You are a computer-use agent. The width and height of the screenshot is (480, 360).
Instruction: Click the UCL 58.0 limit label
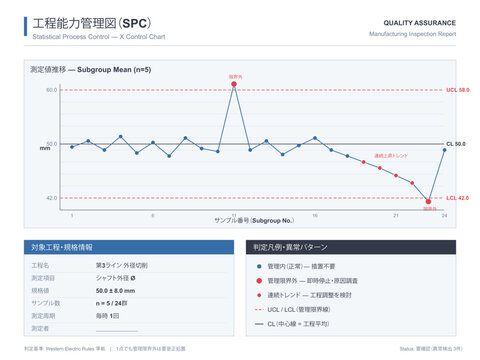coord(458,90)
